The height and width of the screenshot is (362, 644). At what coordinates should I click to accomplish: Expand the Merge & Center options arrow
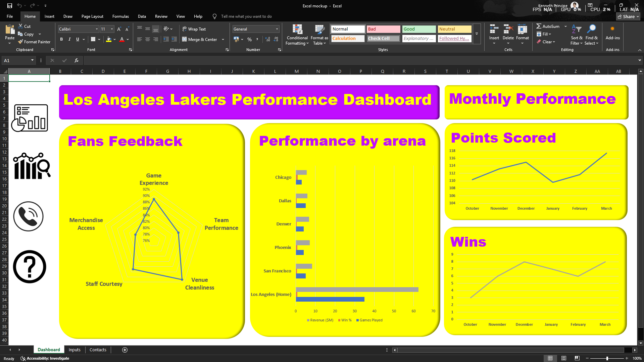[223, 39]
